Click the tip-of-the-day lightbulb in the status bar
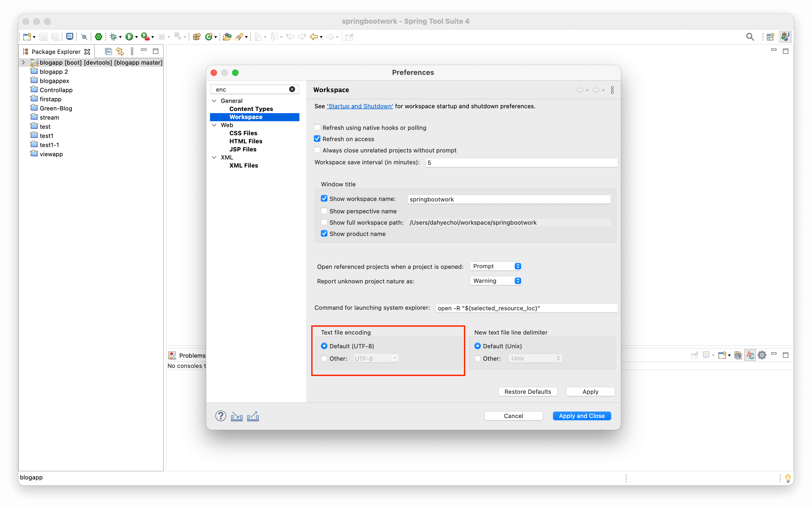Viewport: 812px width, 508px height. 787,478
